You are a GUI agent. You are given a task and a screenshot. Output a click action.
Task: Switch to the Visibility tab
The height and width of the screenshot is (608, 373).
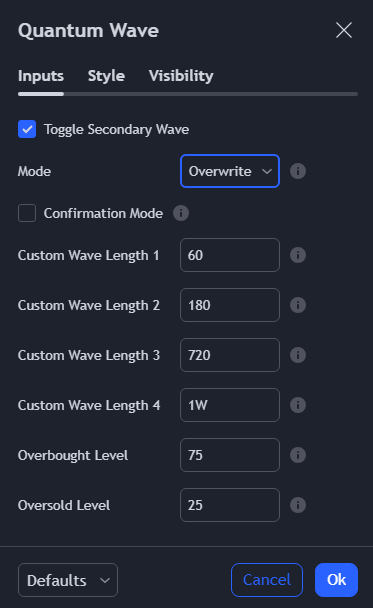[181, 76]
